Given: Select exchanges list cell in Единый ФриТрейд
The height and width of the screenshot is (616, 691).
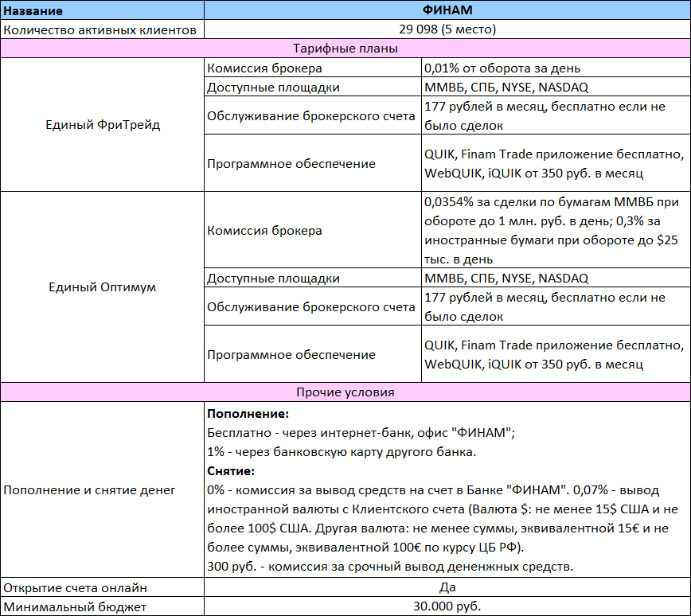Looking at the screenshot, I should 556,87.
